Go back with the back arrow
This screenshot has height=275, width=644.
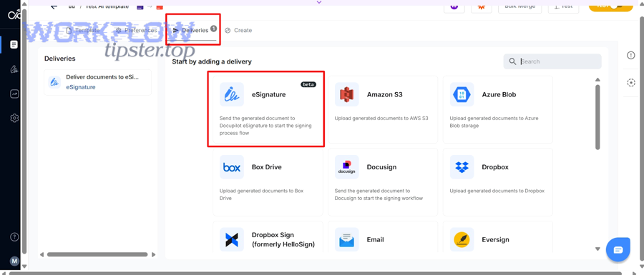[54, 6]
